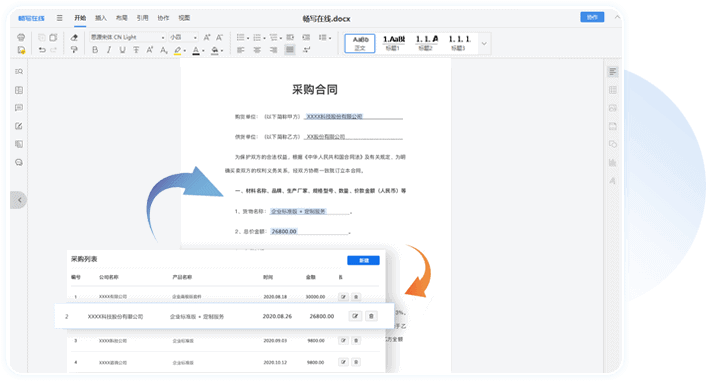Viewport: 706px width, 381px height.
Task: Open chat icon in left sidebar
Action: tap(19, 163)
